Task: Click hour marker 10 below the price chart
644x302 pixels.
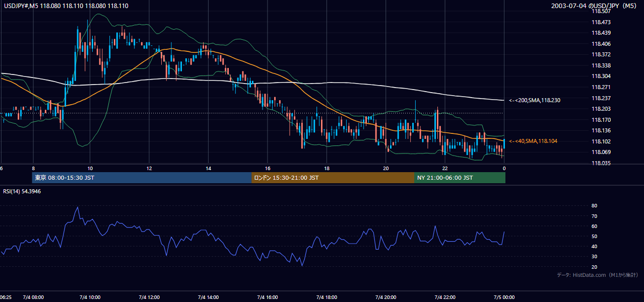Action: pos(90,168)
